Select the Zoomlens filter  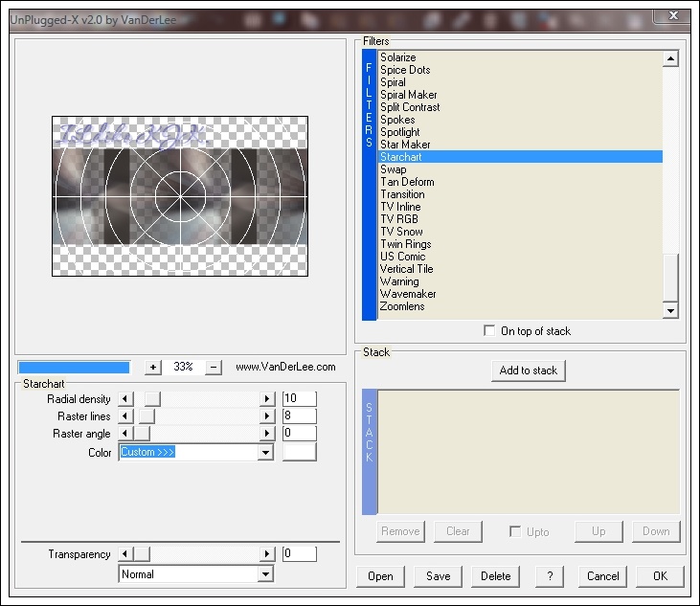402,306
